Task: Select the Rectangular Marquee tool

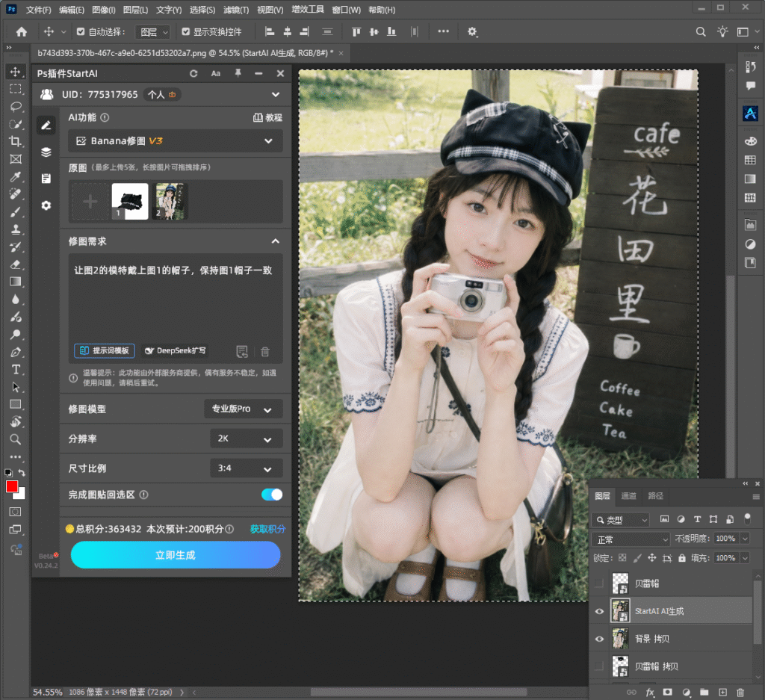Action: pyautogui.click(x=16, y=89)
